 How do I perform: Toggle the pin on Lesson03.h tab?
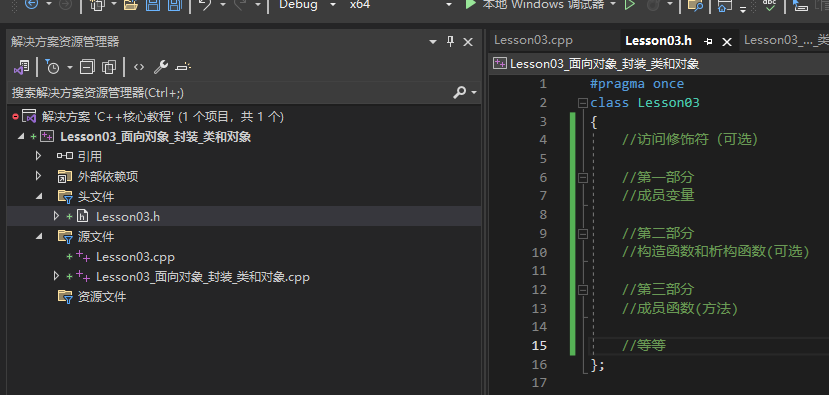[x=709, y=42]
